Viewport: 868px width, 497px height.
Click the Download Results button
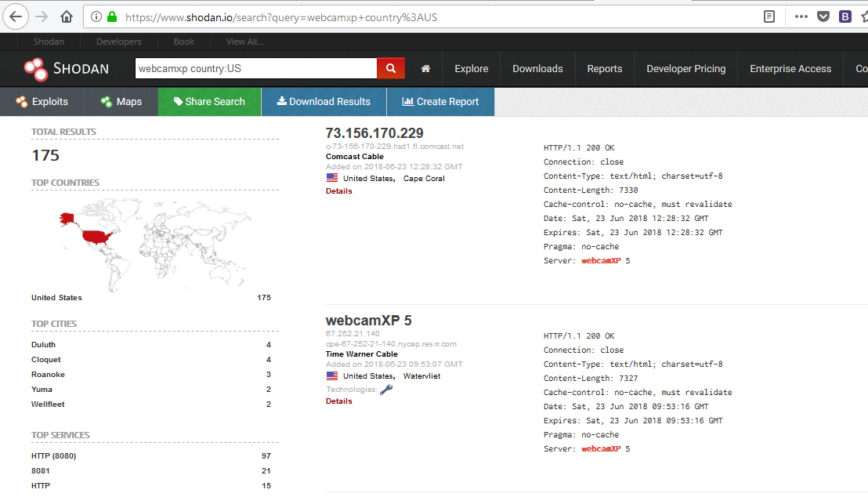[324, 101]
